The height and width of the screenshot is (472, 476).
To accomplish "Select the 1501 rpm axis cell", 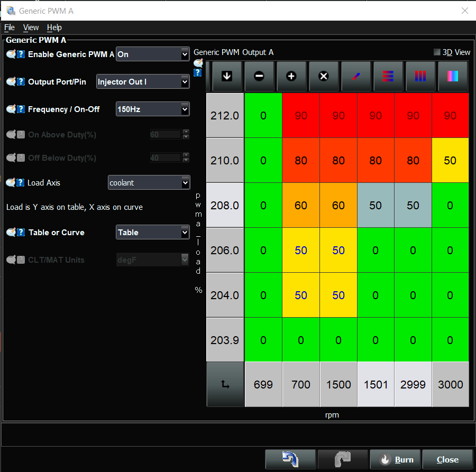I will point(376,384).
